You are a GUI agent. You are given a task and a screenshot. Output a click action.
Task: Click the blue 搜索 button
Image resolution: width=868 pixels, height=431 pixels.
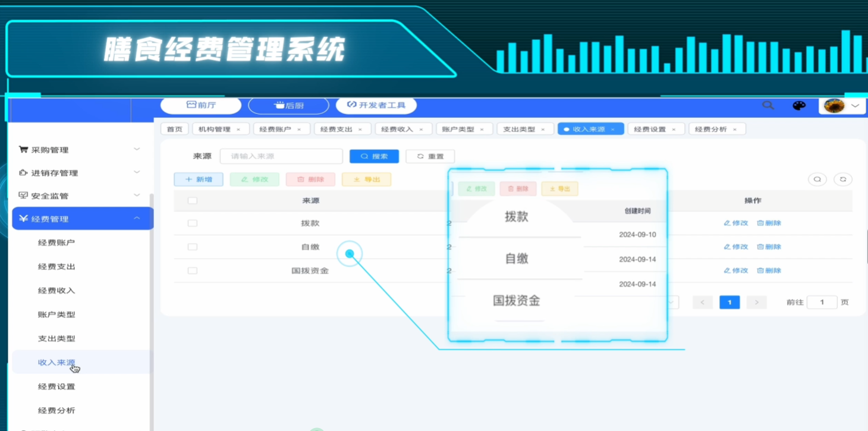(x=374, y=156)
